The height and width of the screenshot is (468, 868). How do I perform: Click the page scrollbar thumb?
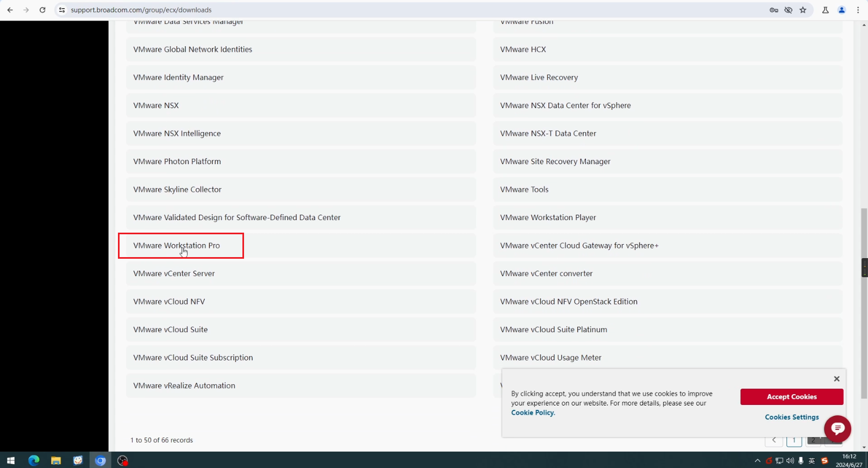pos(864,303)
